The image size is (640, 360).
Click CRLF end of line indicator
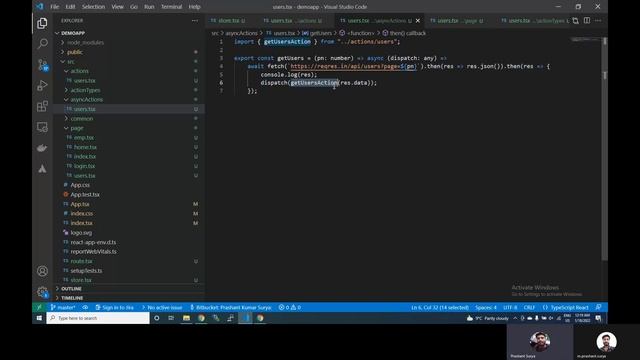(529, 307)
